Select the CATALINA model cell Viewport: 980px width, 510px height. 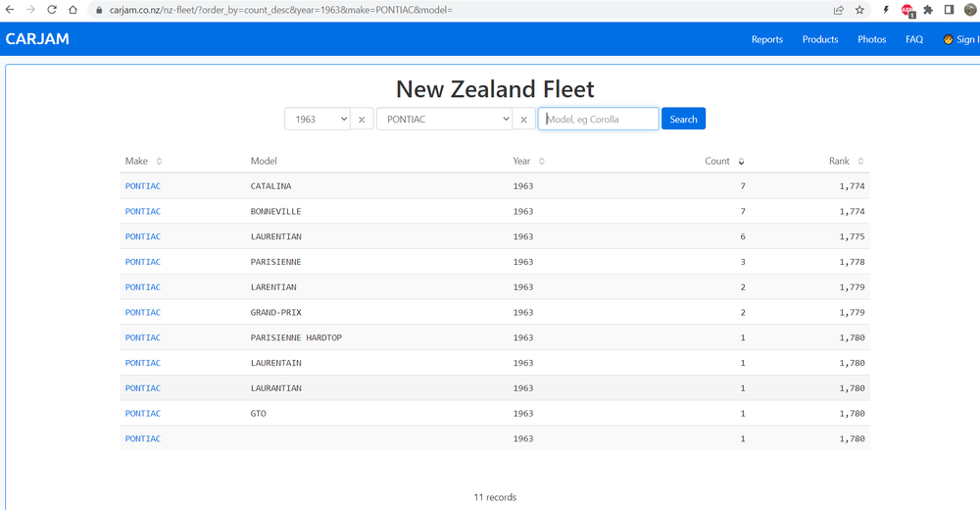tap(270, 185)
